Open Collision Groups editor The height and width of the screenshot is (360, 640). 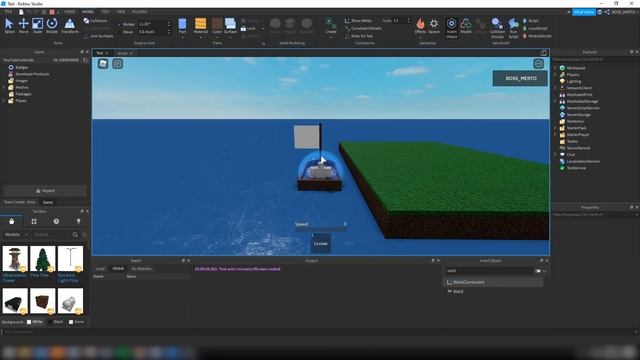[x=497, y=28]
